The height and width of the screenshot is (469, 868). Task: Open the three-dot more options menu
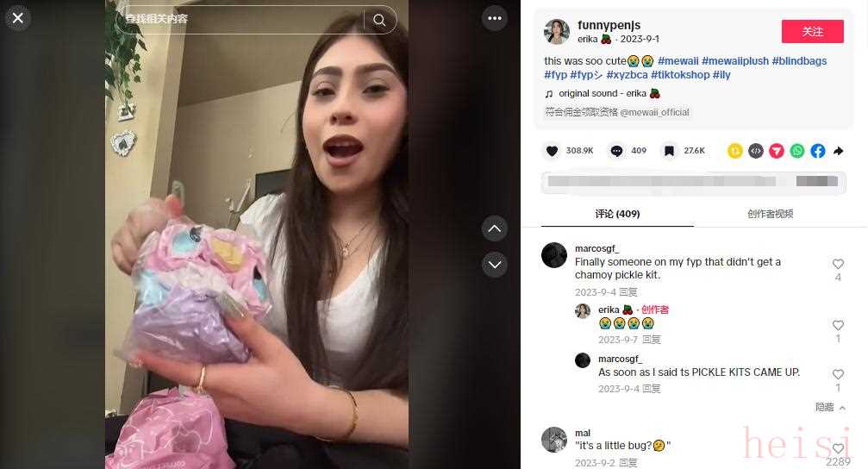tap(495, 18)
